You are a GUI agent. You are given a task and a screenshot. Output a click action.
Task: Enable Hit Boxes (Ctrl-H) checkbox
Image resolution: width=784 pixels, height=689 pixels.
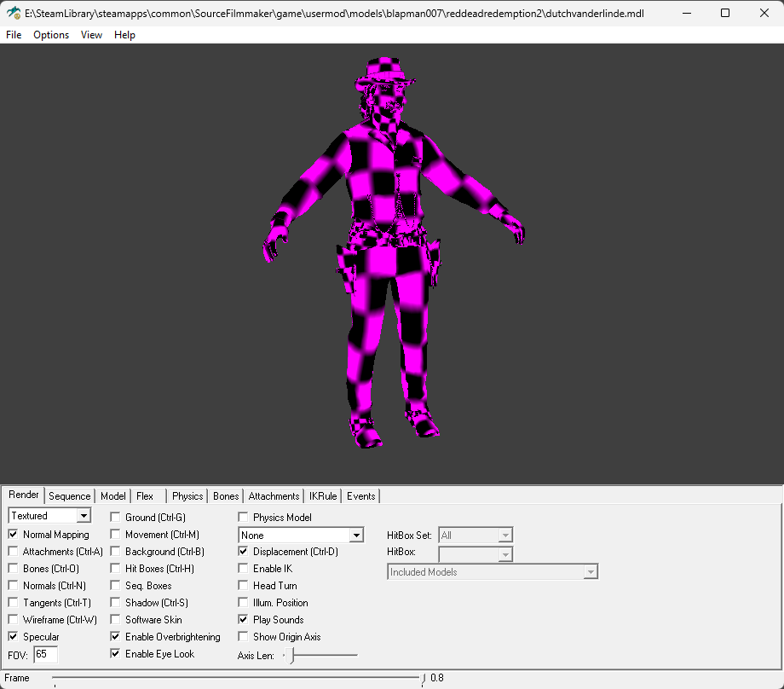pyautogui.click(x=116, y=569)
